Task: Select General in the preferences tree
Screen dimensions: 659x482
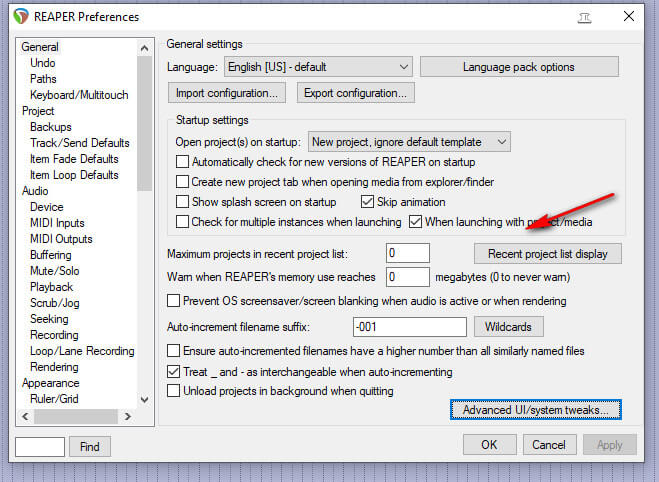Action: point(40,47)
